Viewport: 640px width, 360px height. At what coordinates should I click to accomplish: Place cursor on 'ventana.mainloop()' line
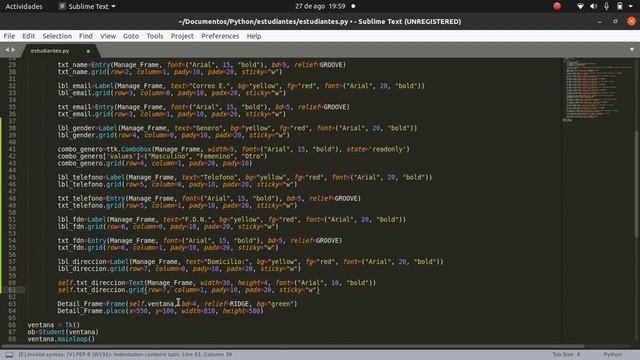tap(61, 339)
